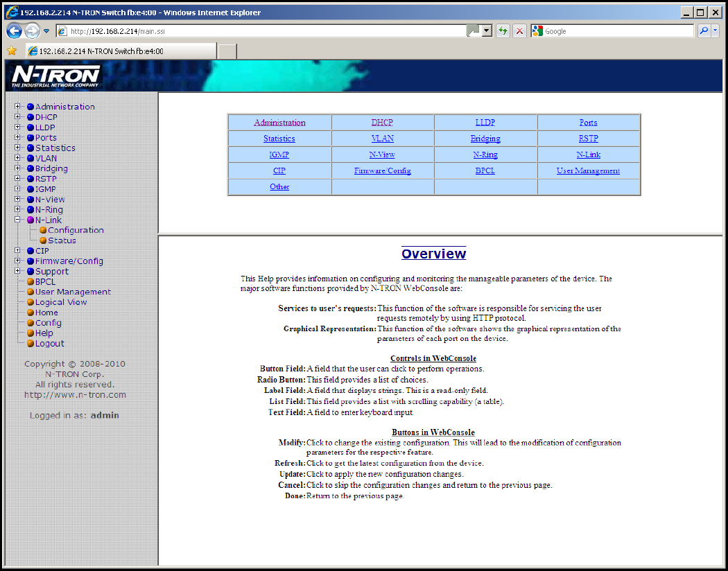Click the Refresh page icon
Viewport: 728px width, 571px height.
pyautogui.click(x=503, y=31)
